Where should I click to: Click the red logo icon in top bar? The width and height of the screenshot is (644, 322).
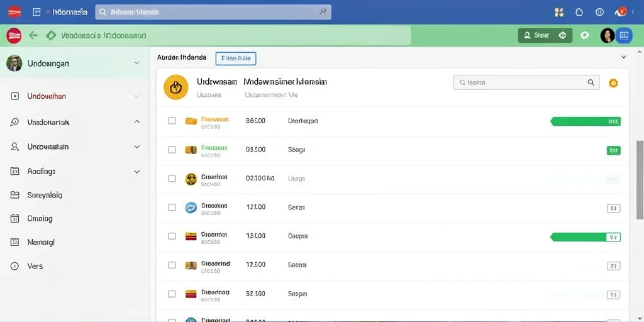coord(14,12)
